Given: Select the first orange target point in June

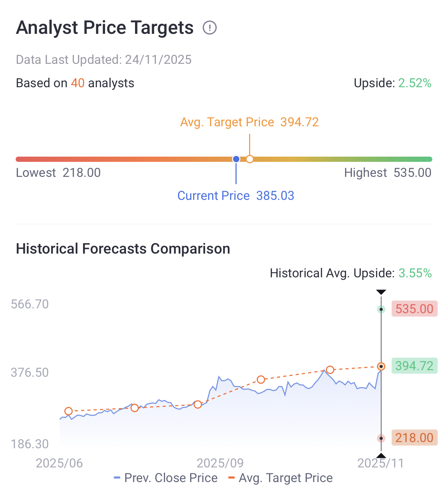Looking at the screenshot, I should tap(68, 411).
